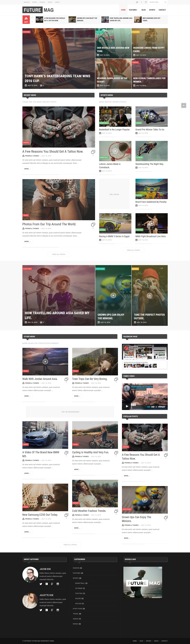This screenshot has width=190, height=644.
Task: Open the Contact menu item
Action: click(162, 10)
